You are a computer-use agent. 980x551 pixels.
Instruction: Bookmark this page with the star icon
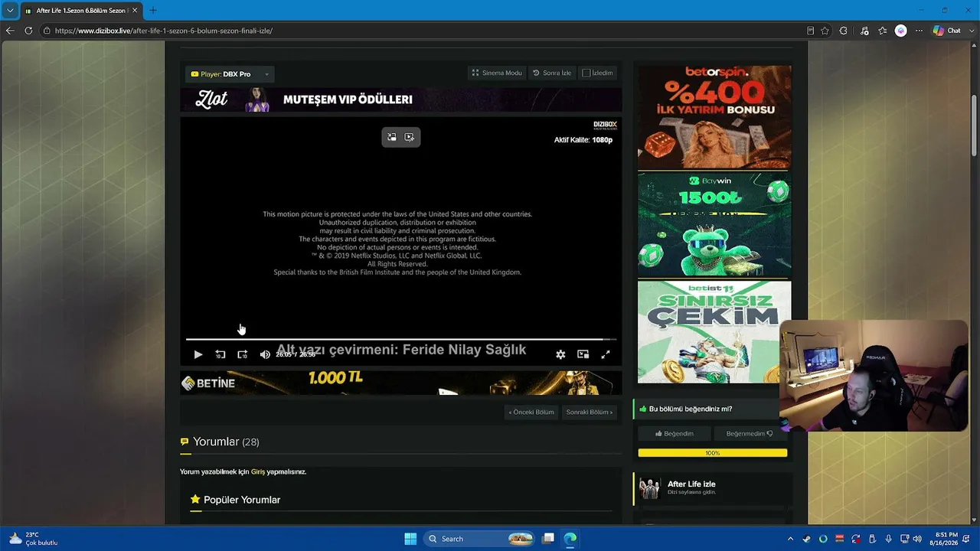825,31
